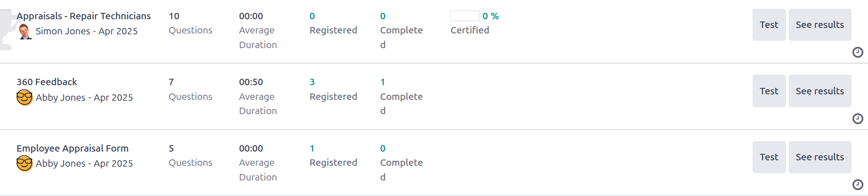Test the Employee Appraisal Form survey
The width and height of the screenshot is (868, 196).
point(769,157)
